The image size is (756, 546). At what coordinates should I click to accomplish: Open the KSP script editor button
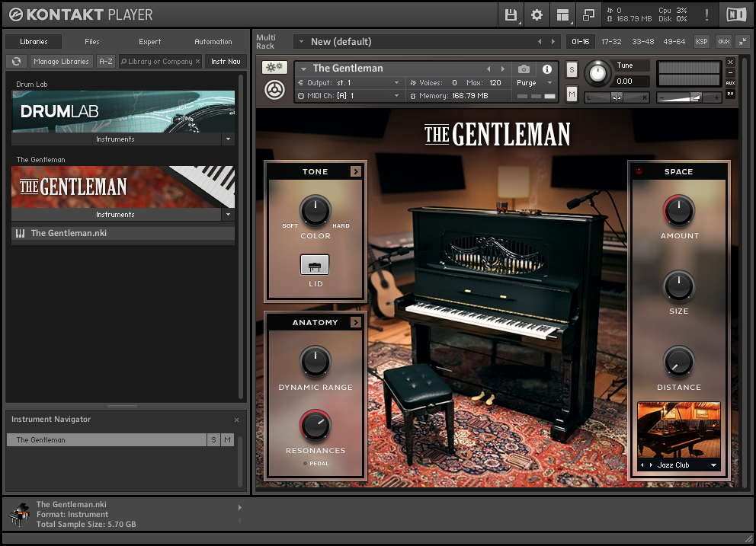pos(702,42)
